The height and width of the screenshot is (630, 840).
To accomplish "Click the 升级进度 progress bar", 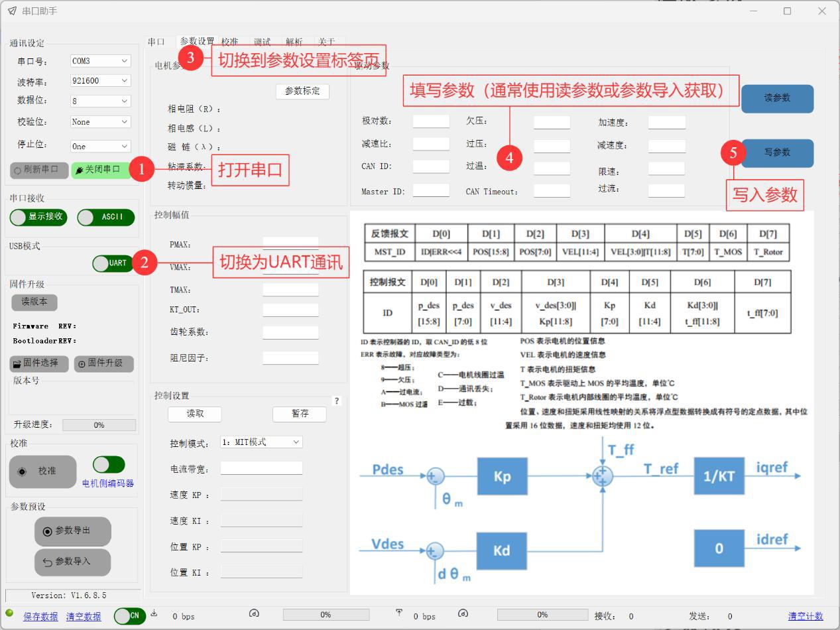I will coord(99,425).
